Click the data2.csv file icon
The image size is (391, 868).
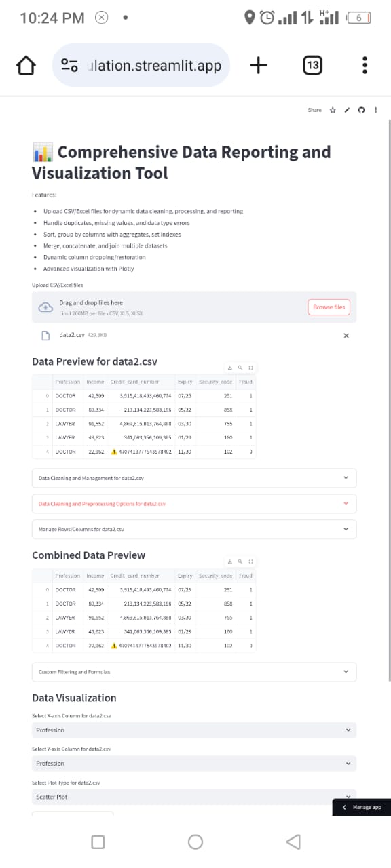click(x=46, y=335)
